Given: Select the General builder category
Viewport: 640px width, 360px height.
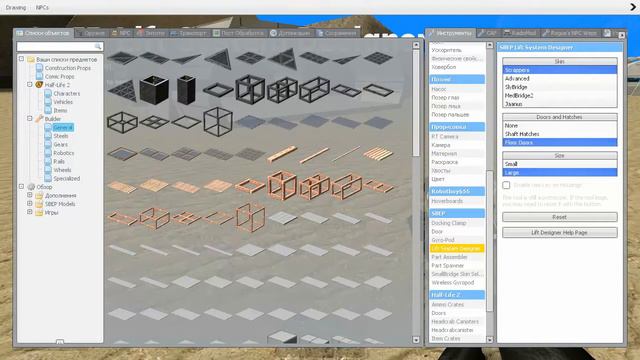Looking at the screenshot, I should (x=63, y=127).
